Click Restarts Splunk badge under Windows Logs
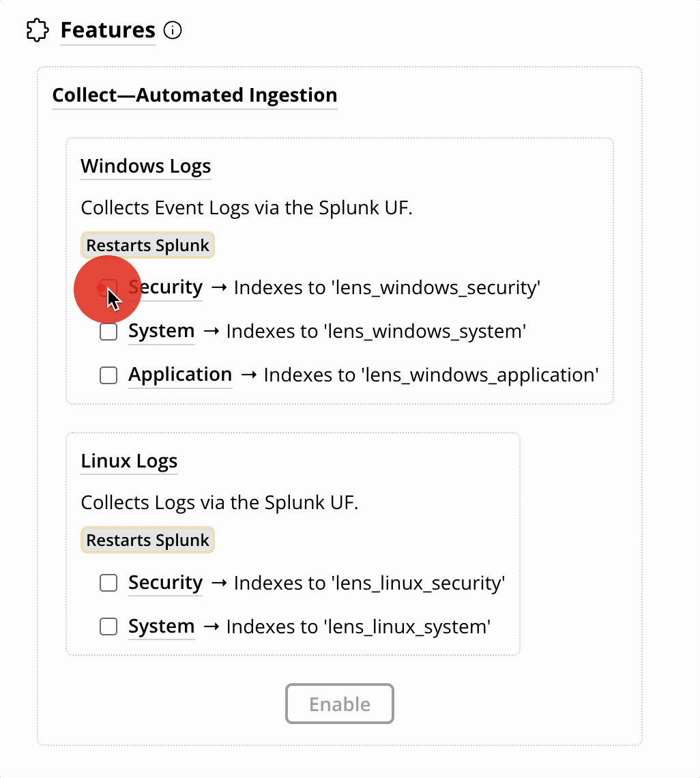Image resolution: width=700 pixels, height=778 pixels. click(x=148, y=245)
